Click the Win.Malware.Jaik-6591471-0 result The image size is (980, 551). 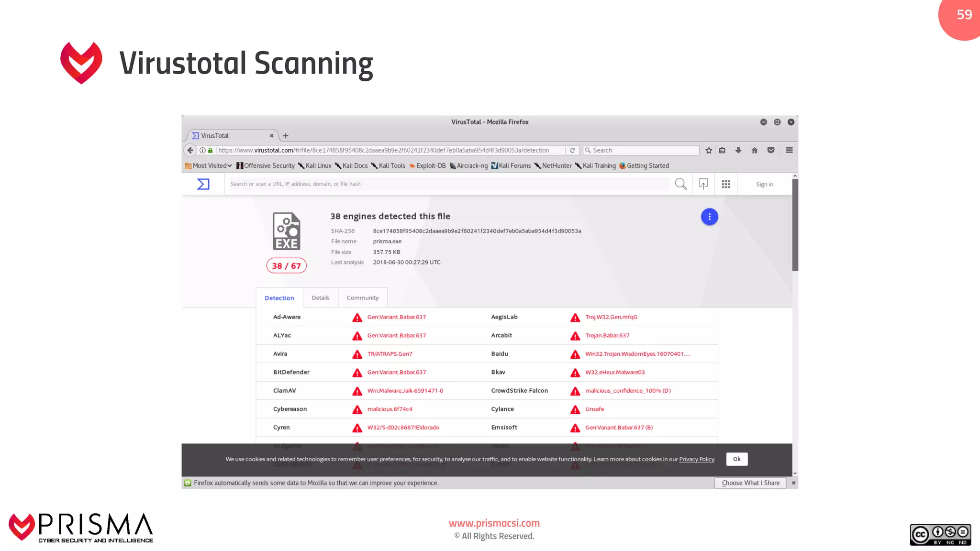(405, 391)
